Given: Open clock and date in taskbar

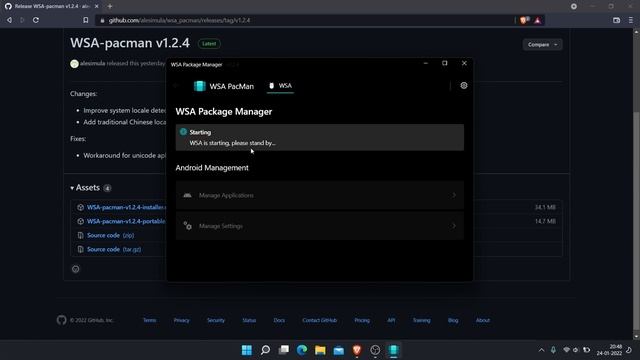Looking at the screenshot, I should click(609, 350).
